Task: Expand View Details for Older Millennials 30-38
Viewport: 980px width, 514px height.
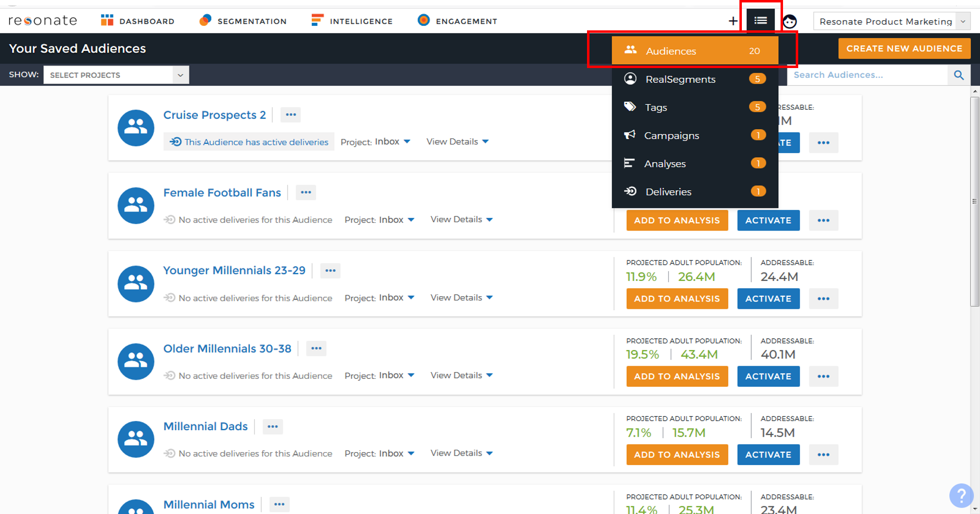Action: click(x=462, y=375)
